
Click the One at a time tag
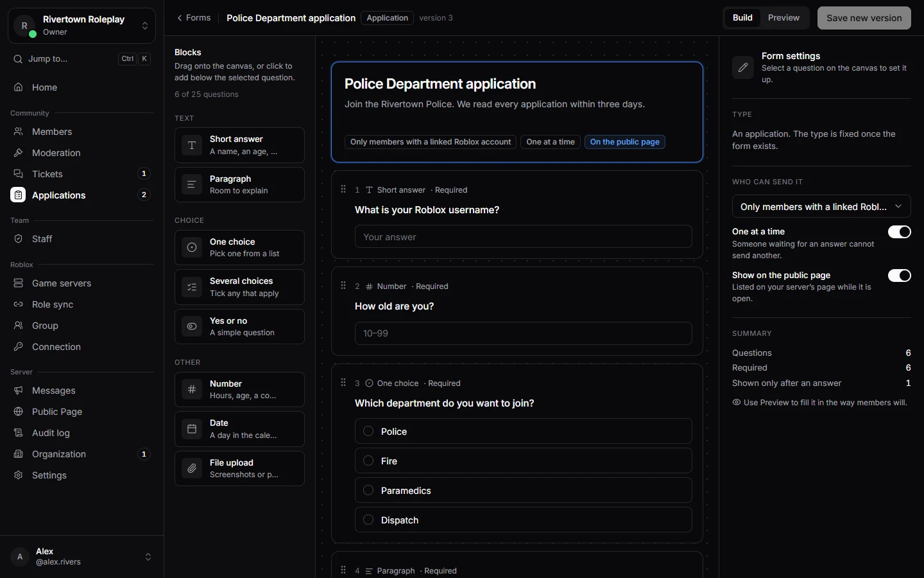pyautogui.click(x=551, y=142)
